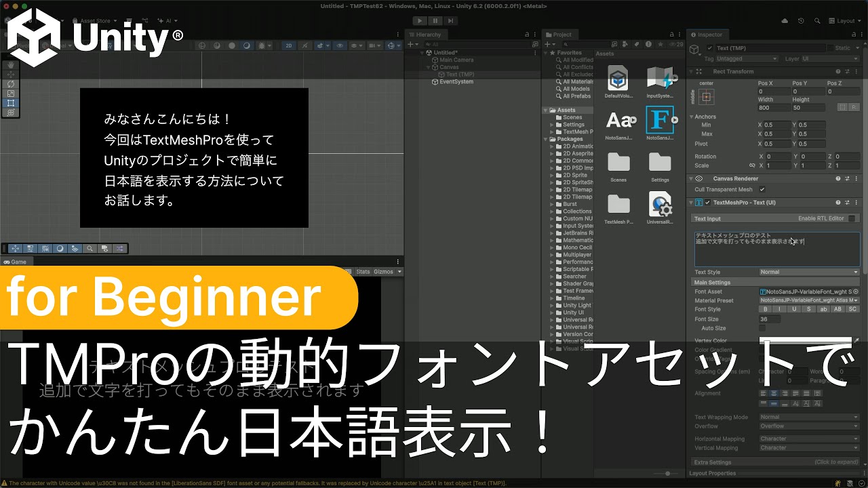Select Main Camera in Hierarchy
Viewport: 868px width, 488px height.
456,60
